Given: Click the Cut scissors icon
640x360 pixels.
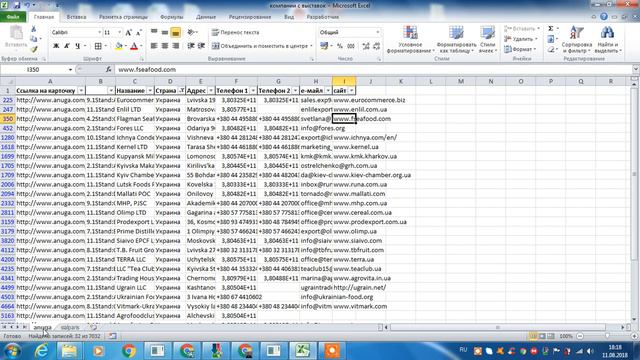Looking at the screenshot, I should click(33, 29).
